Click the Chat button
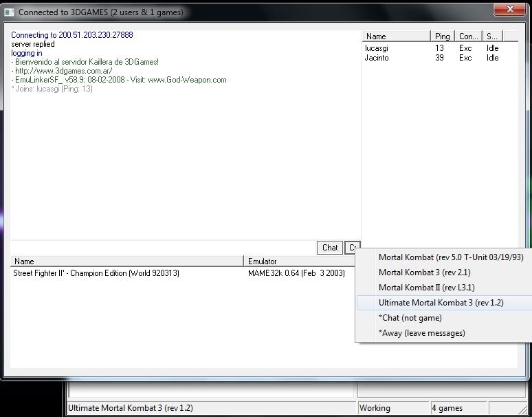The image size is (532, 417). point(330,248)
